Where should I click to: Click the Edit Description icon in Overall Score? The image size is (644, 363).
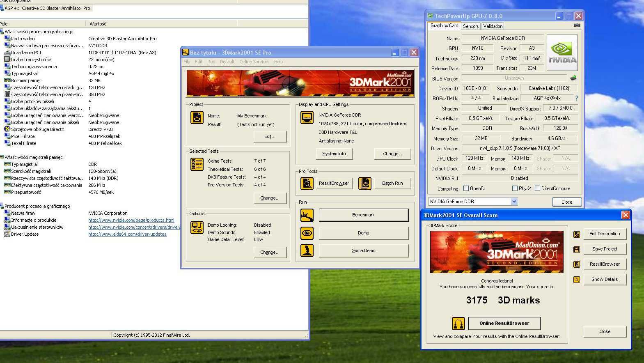tap(577, 234)
